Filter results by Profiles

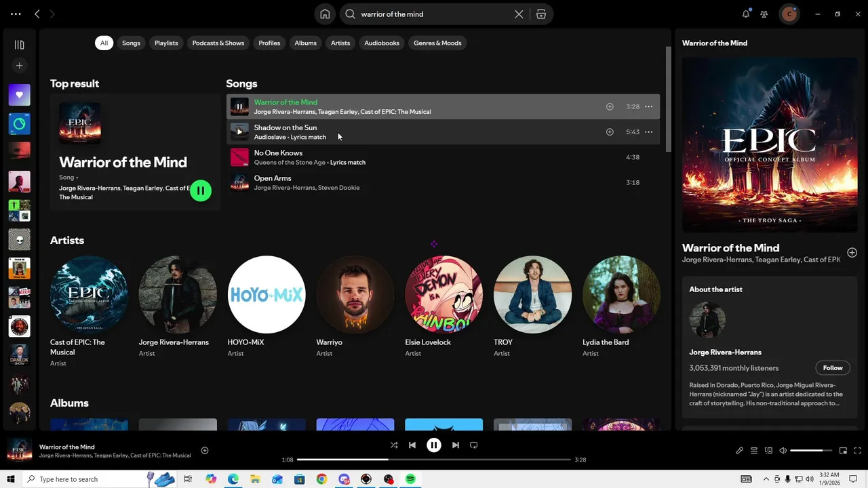[269, 43]
